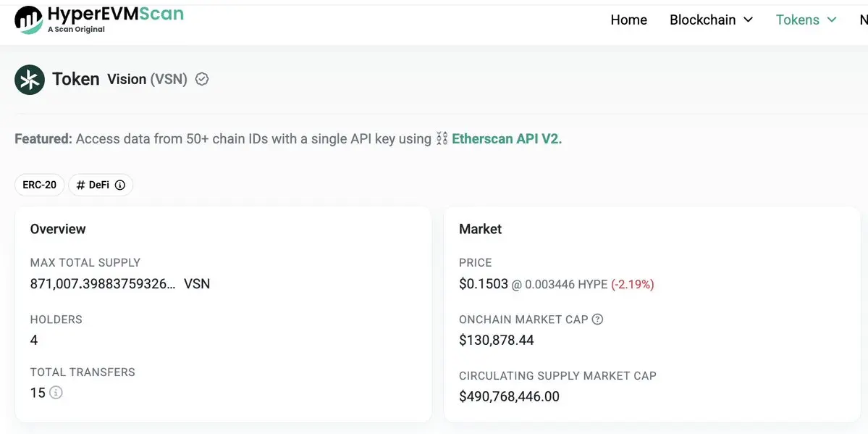Click the A Scan Original tagline

click(77, 30)
